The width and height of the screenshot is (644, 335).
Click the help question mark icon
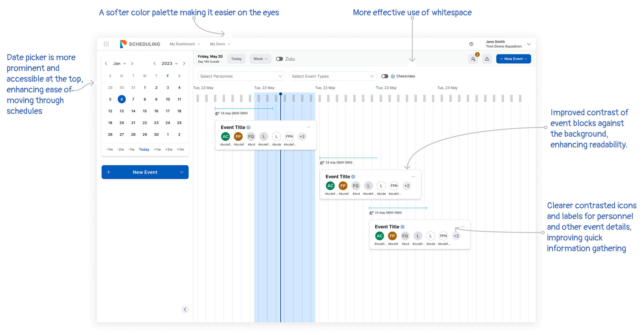[471, 44]
